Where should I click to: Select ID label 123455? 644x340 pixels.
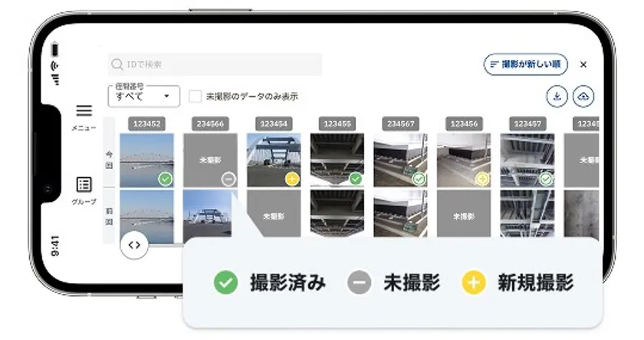[x=337, y=124]
